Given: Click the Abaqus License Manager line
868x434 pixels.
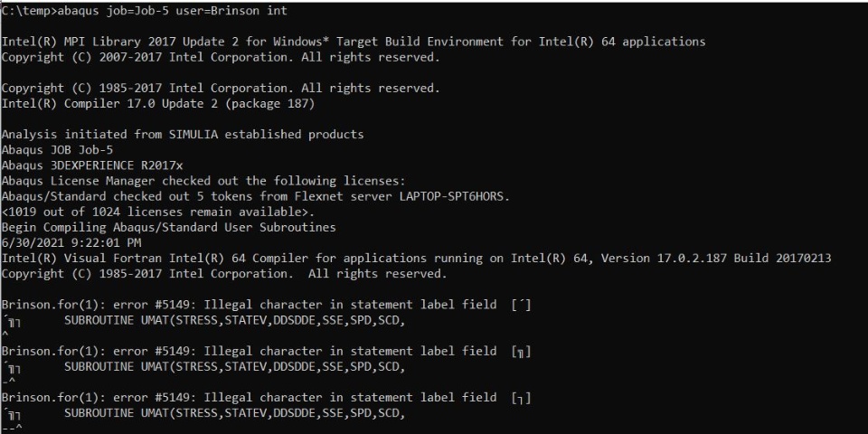Looking at the screenshot, I should pyautogui.click(x=203, y=181).
